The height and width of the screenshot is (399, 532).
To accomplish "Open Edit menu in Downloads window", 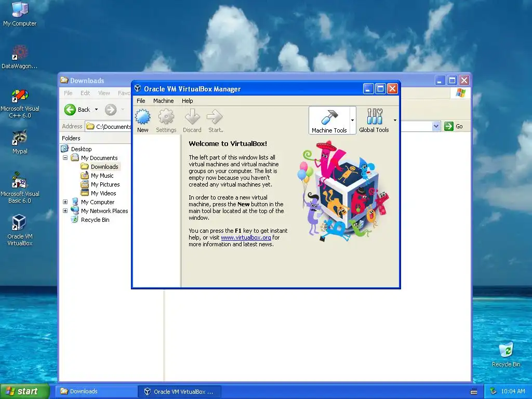I will pos(85,93).
